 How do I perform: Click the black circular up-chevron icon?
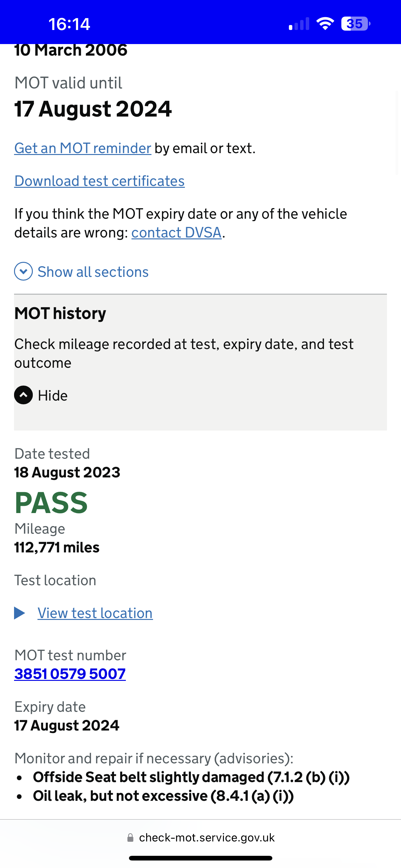coord(23,395)
